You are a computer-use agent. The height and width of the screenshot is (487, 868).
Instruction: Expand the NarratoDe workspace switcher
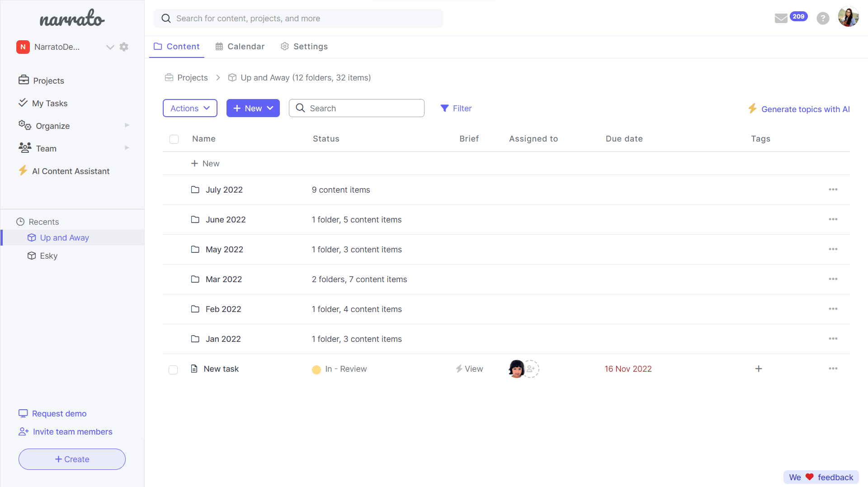[x=110, y=47]
